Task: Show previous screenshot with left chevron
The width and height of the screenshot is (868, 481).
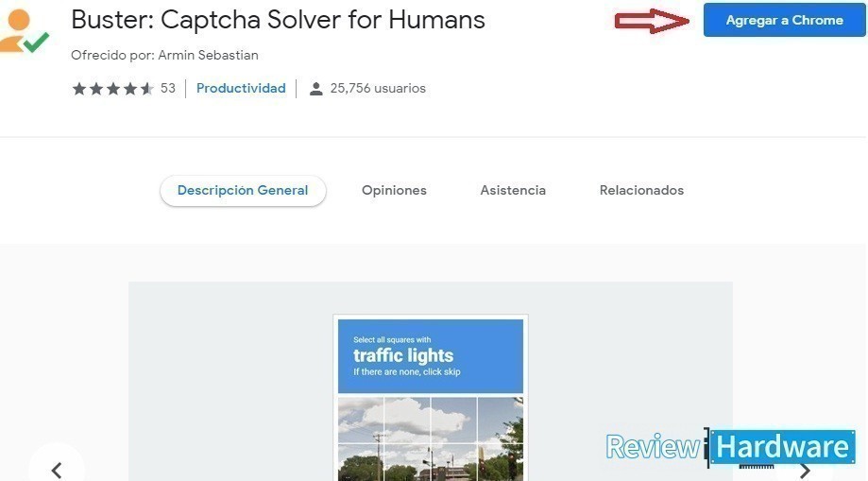Action: [57, 470]
